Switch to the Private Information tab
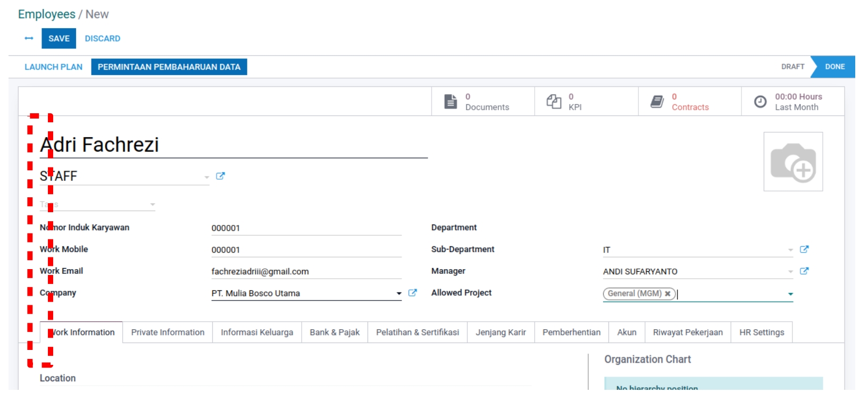Viewport: 868px width, 401px height. click(x=168, y=332)
